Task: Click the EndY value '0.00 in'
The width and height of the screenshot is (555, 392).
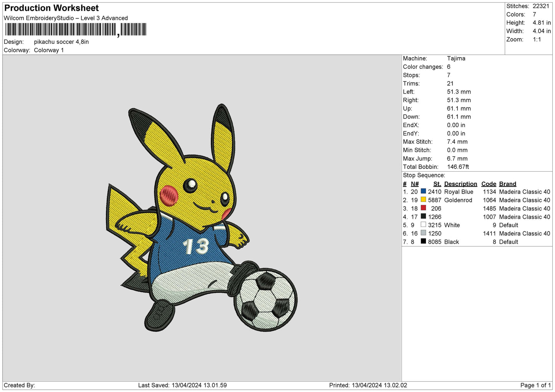Action: tap(456, 134)
